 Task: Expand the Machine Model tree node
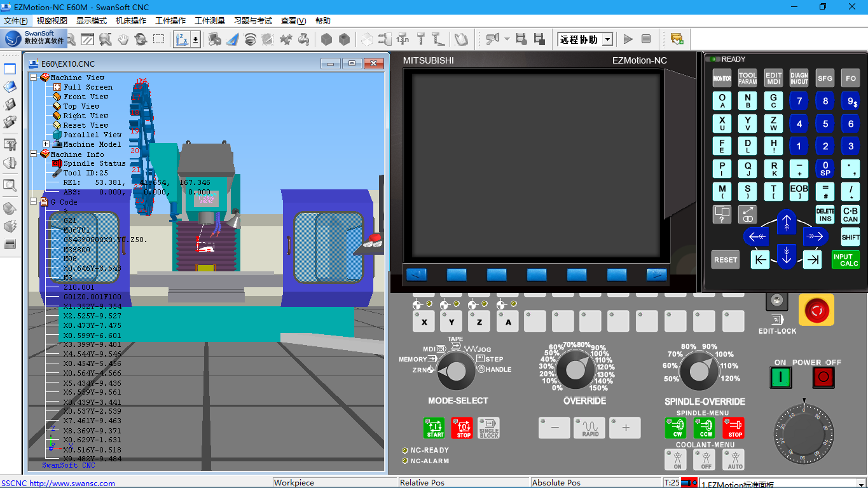tap(46, 144)
